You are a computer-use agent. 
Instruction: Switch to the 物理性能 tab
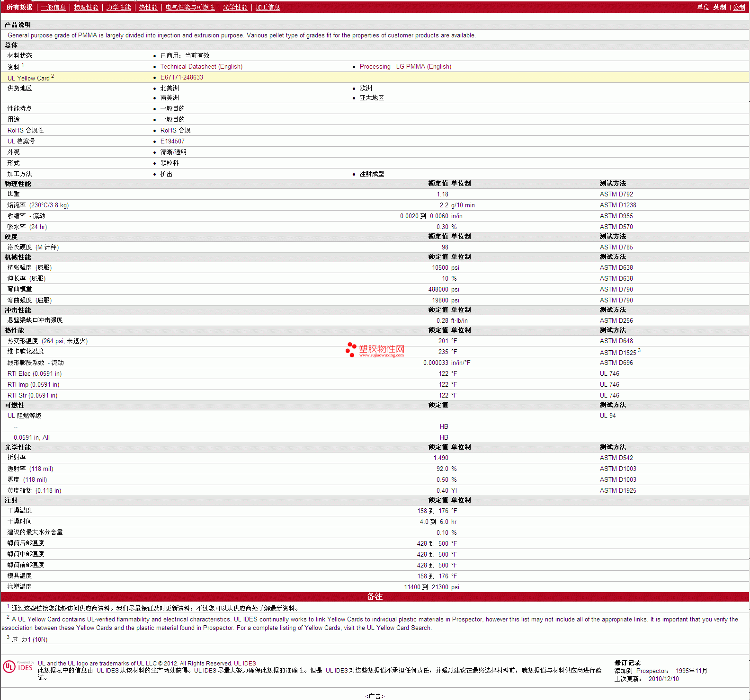86,7
